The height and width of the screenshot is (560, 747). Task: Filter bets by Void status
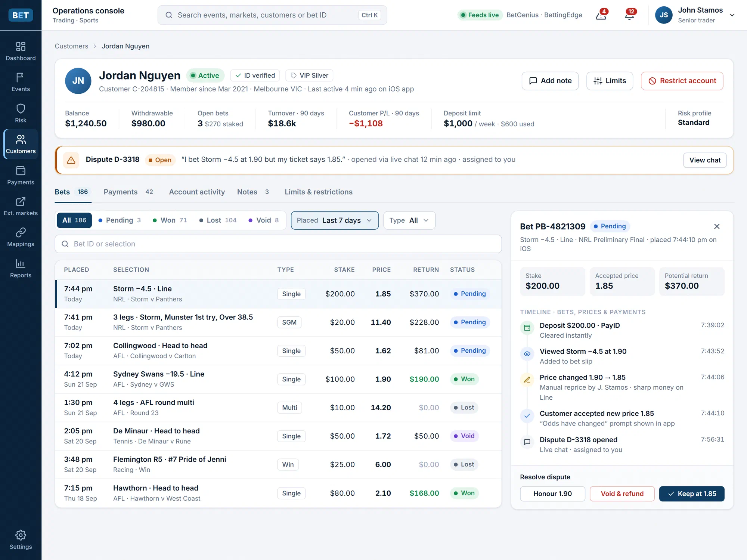(264, 220)
